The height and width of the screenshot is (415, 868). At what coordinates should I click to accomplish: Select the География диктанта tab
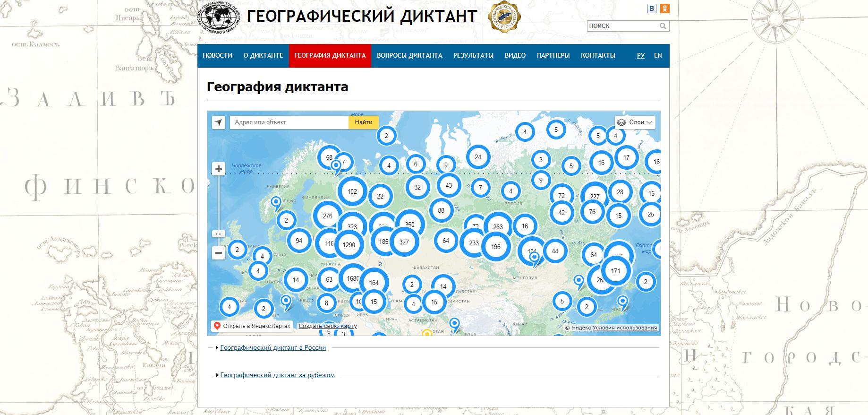point(330,55)
